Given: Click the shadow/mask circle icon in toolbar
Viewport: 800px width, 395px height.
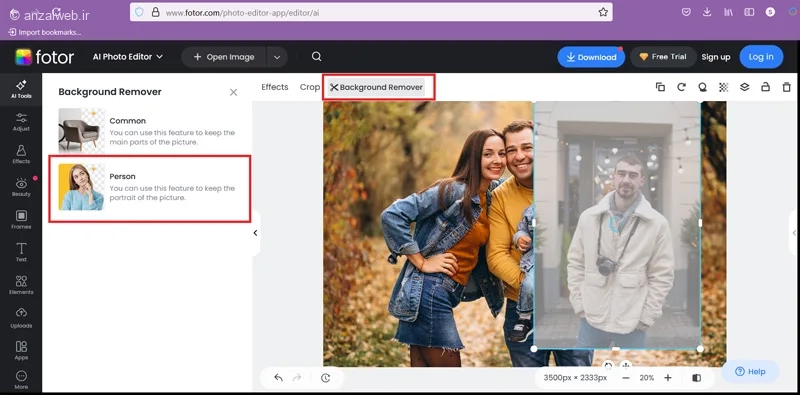Looking at the screenshot, I should point(703,87).
